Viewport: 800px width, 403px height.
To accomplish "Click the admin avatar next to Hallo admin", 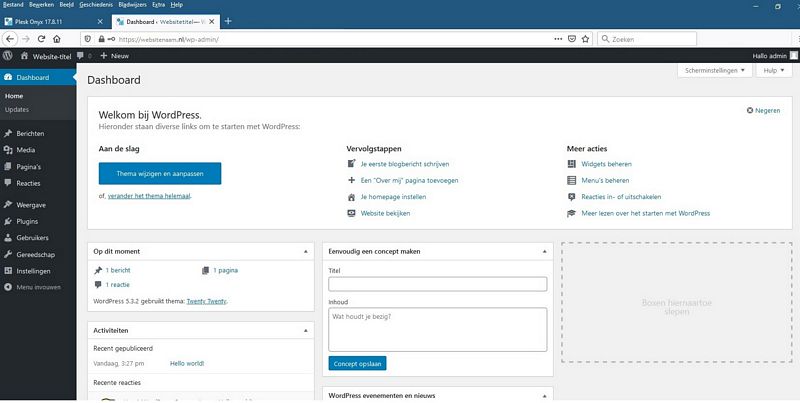I will coord(794,56).
